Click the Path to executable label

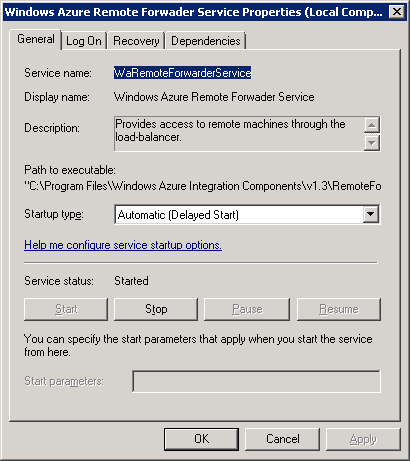click(x=70, y=170)
